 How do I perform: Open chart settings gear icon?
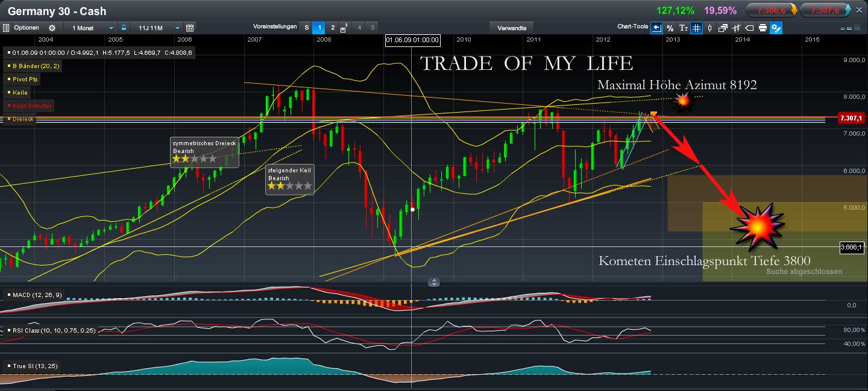[52, 28]
